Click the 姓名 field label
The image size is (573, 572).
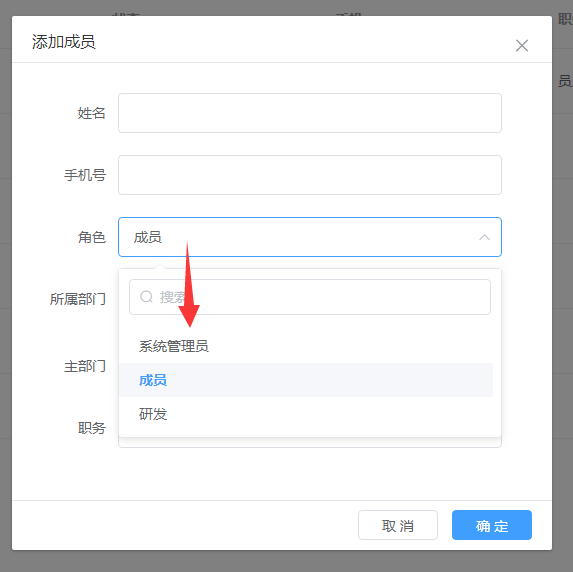(91, 113)
